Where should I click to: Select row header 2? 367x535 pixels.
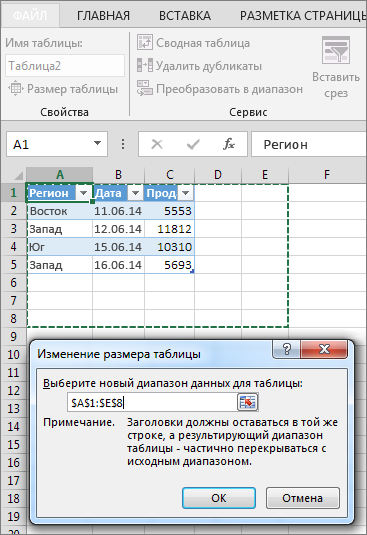14,211
